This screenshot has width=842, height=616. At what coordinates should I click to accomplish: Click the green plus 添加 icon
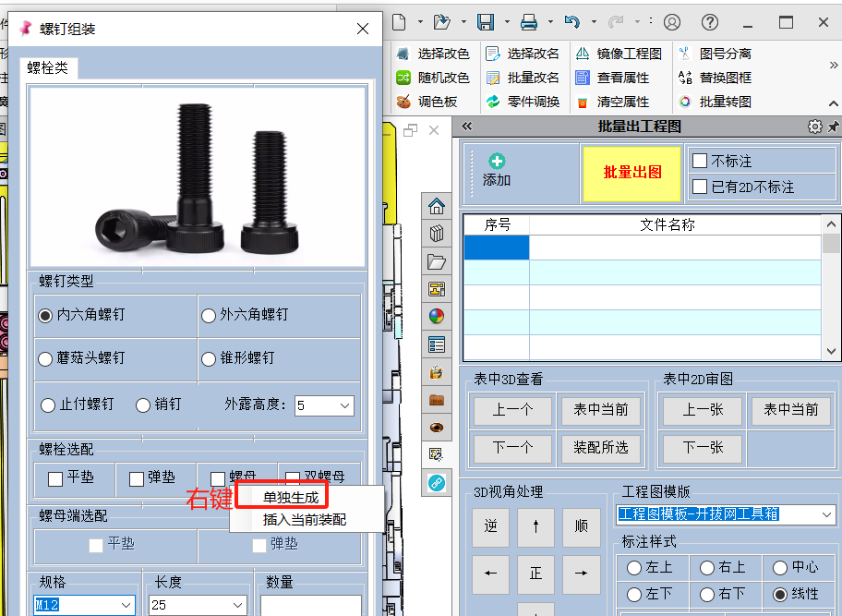tap(496, 161)
